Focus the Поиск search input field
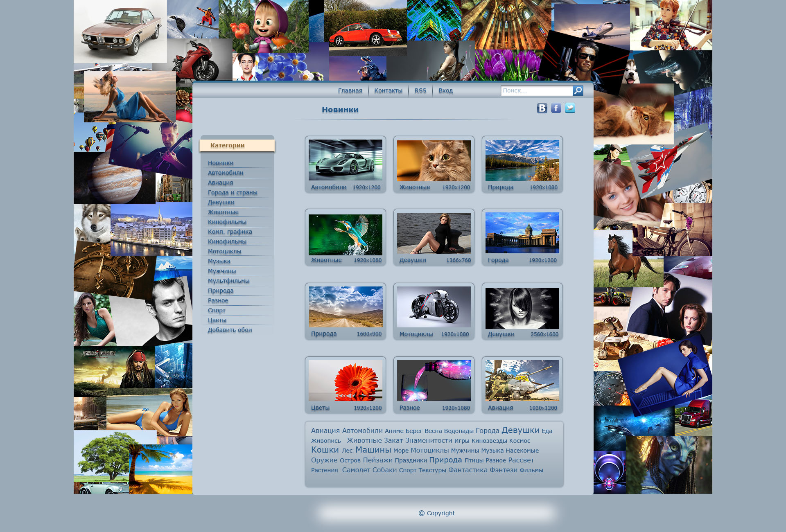Viewport: 786px width, 532px height. pos(536,90)
